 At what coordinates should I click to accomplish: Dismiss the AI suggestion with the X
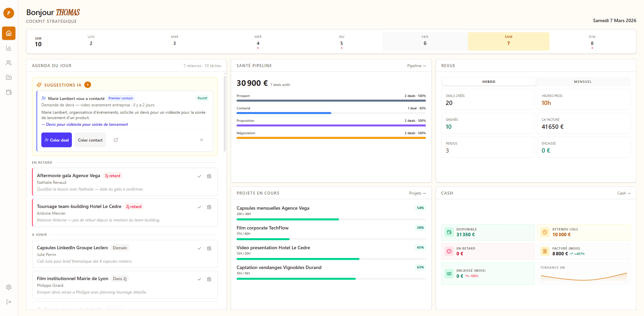coord(202,140)
